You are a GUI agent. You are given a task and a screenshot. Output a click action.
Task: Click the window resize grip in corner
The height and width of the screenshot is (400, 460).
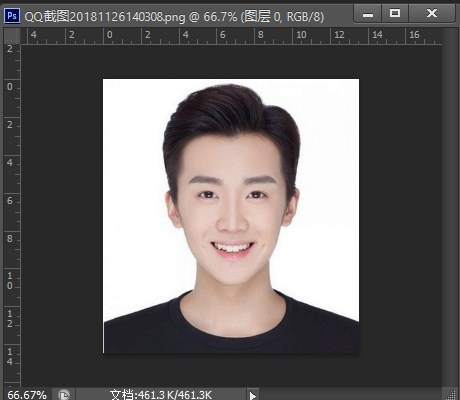click(450, 395)
